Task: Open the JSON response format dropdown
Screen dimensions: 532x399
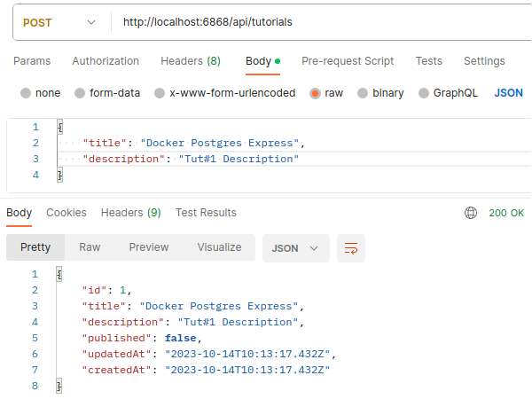Action: coord(295,248)
